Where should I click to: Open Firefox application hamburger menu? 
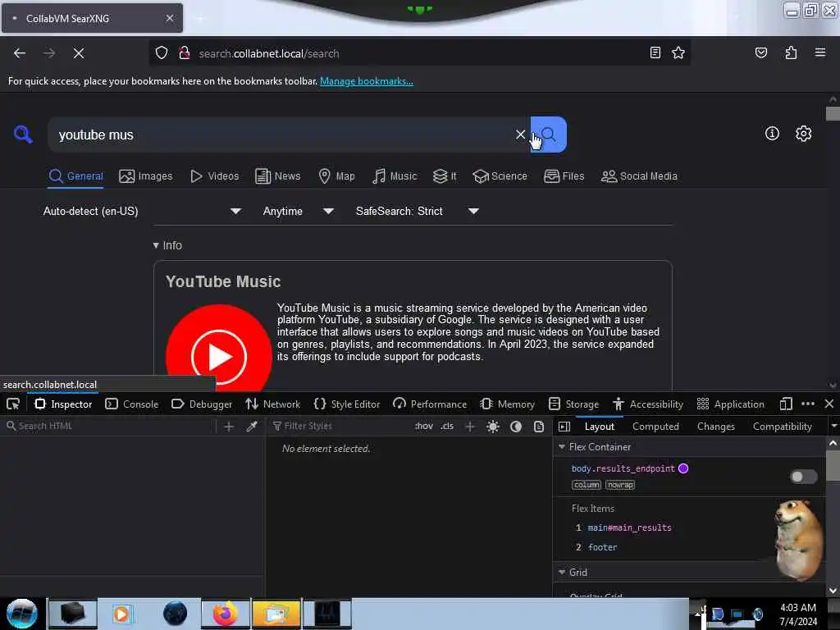point(819,52)
